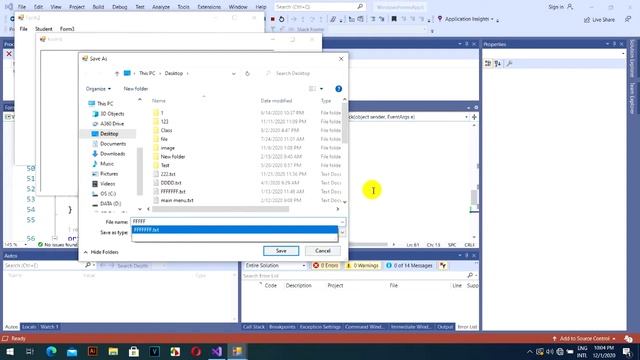Click Categorized icon in Properties panel
This screenshot has height=360, width=640.
tap(488, 64)
